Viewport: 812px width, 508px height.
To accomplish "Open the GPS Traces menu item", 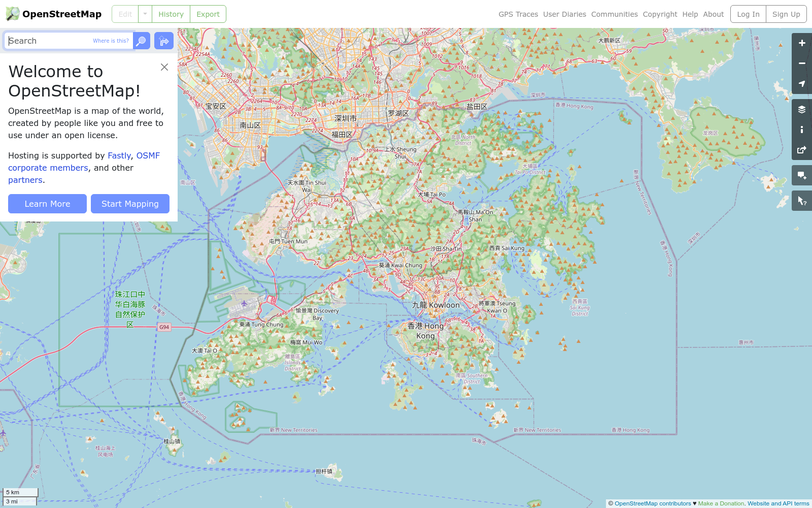I will point(519,14).
